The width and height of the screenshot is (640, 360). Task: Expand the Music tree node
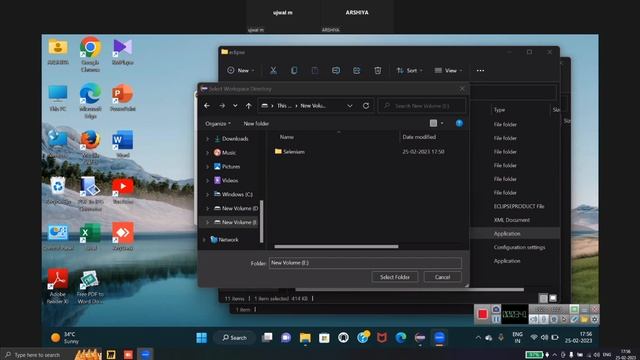tap(207, 153)
